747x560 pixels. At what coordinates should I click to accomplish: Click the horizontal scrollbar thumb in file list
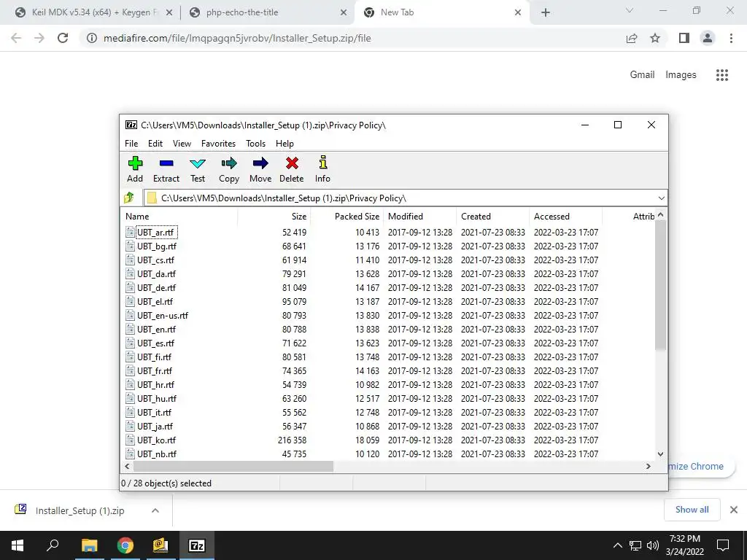[x=233, y=466]
